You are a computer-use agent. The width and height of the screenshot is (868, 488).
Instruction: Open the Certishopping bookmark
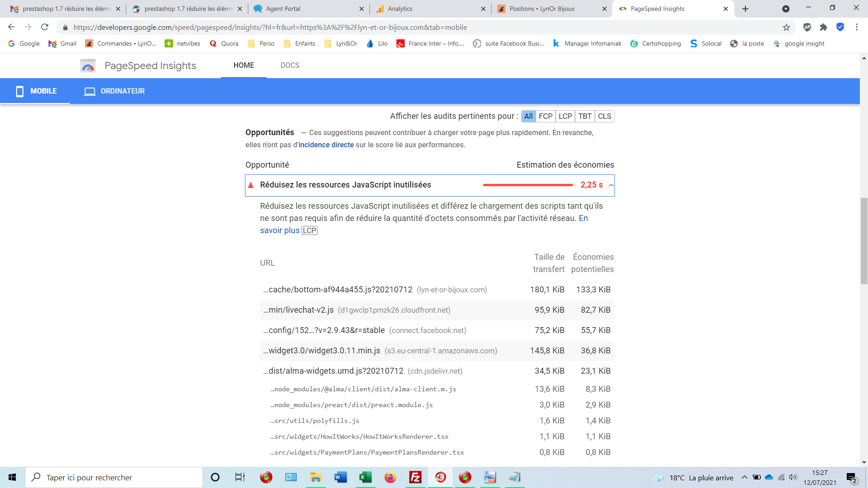coord(656,43)
